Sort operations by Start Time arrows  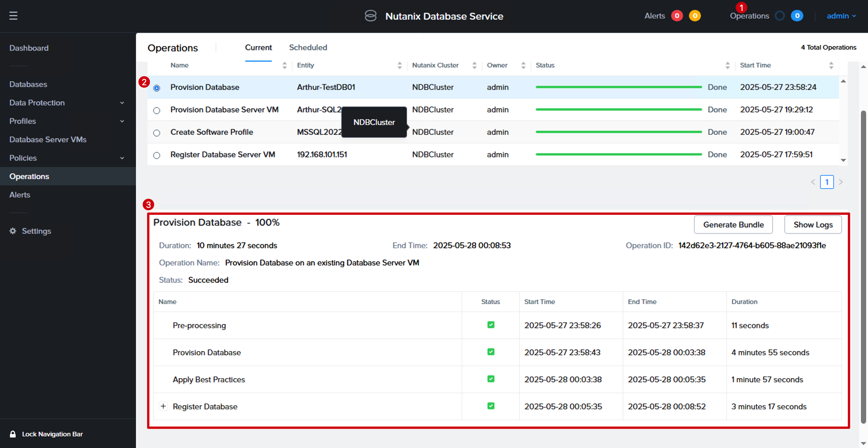(831, 65)
